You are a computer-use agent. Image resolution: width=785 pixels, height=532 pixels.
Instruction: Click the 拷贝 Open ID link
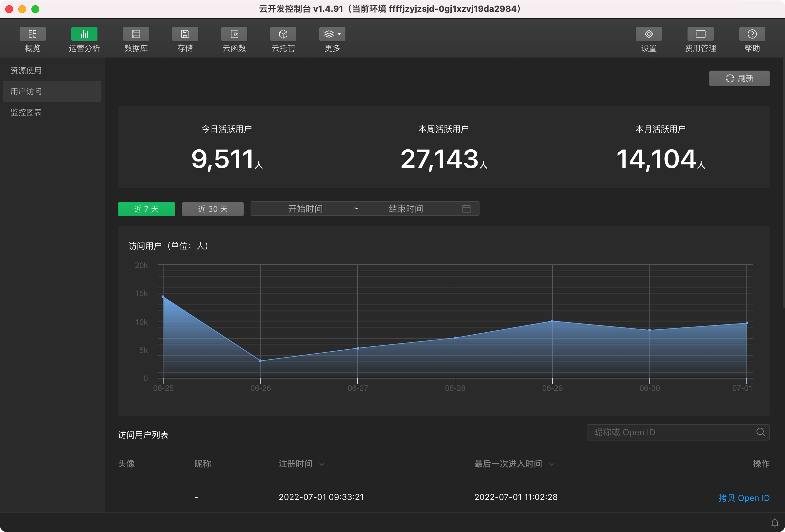pos(744,498)
